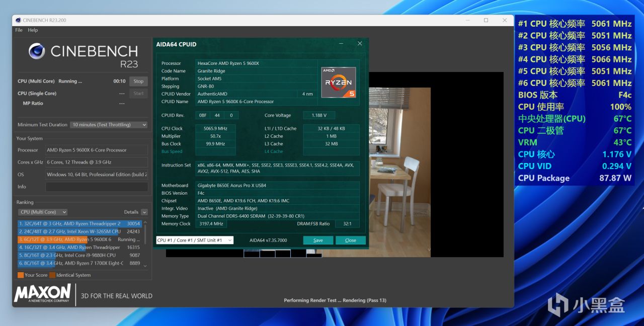Click the Bus Speed link label
This screenshot has width=644, height=326.
[x=172, y=151]
